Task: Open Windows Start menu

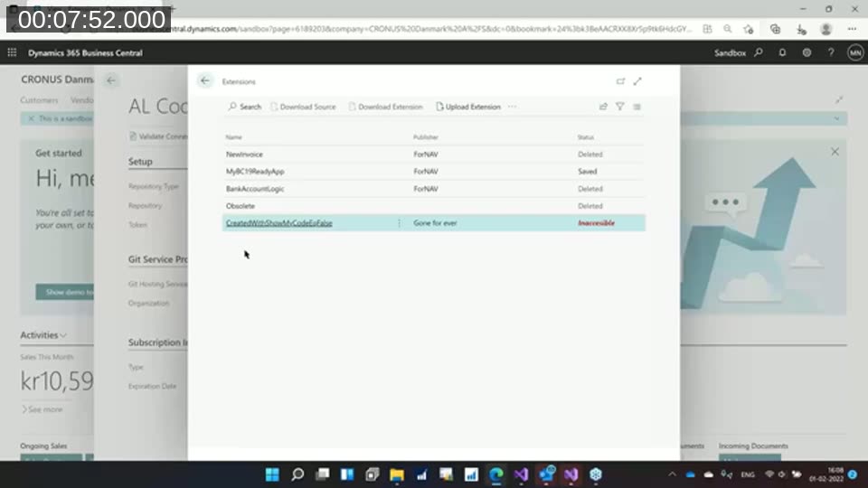Action: (x=272, y=474)
